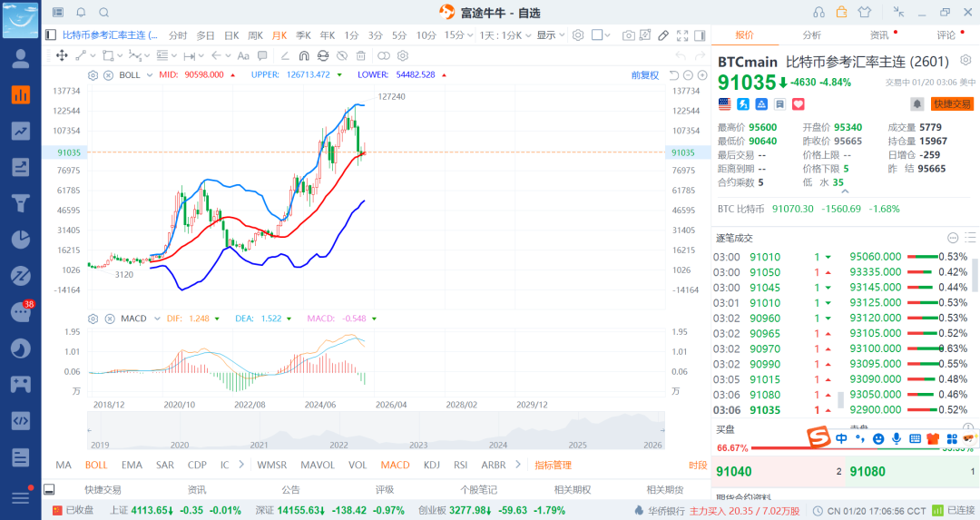Viewport: 980px width, 520px height.
Task: Open the 显示 display dropdown
Action: [549, 35]
